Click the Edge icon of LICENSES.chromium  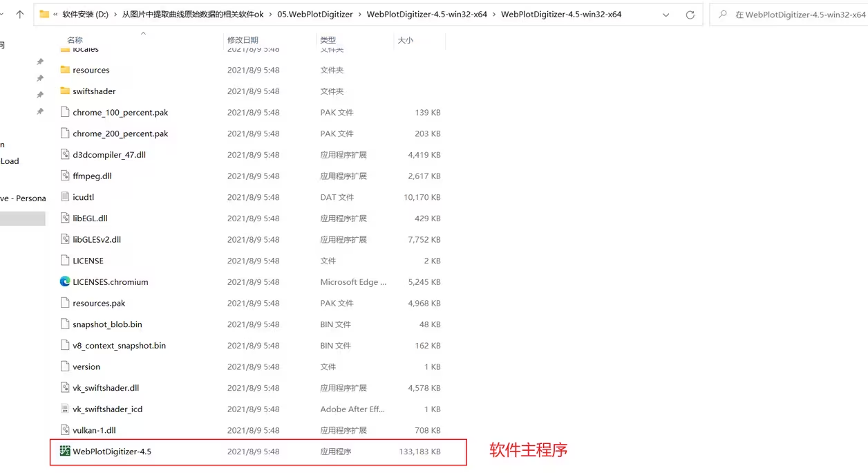click(65, 281)
